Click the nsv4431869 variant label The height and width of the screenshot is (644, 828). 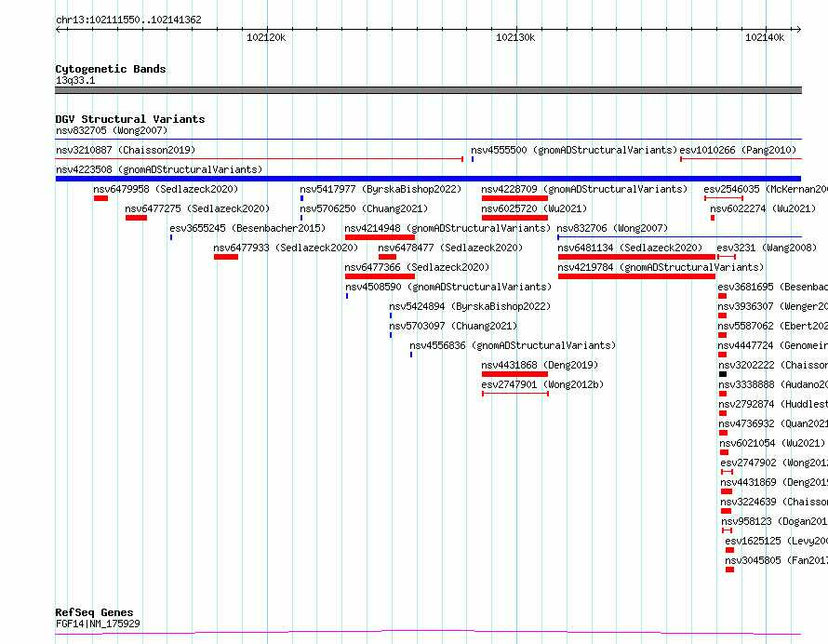click(774, 482)
